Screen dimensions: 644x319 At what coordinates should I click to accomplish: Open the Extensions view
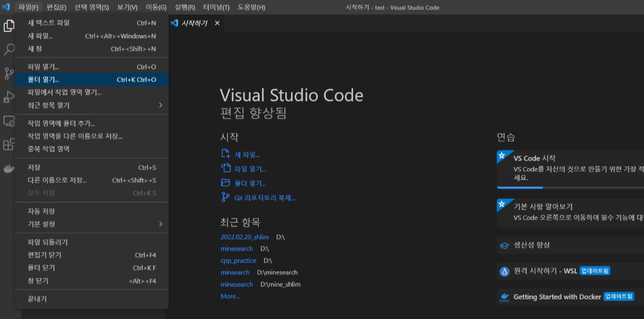(9, 145)
